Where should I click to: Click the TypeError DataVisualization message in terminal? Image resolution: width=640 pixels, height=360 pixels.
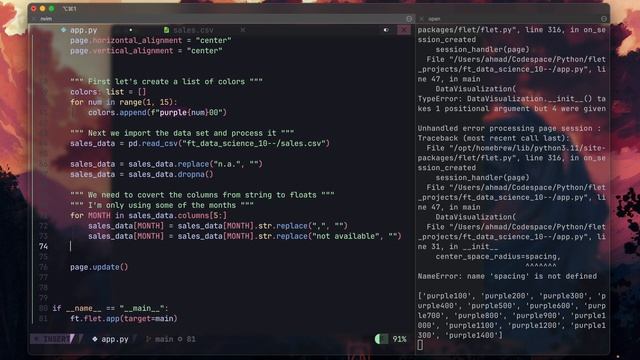point(512,104)
